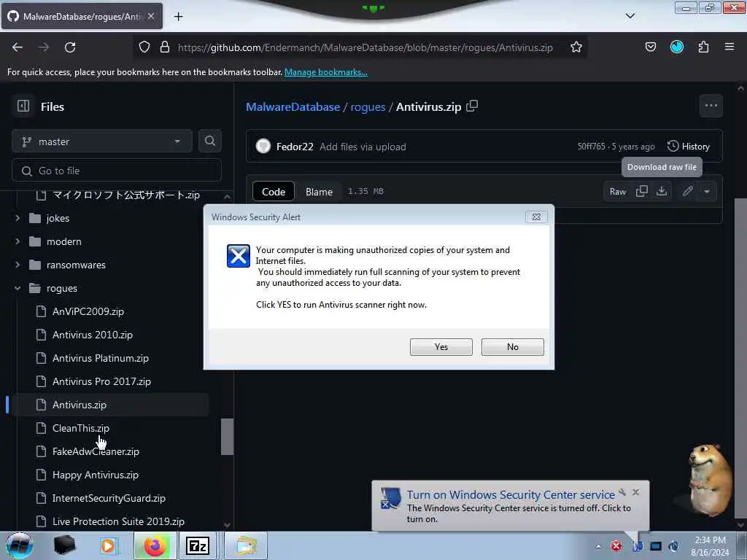747x560 pixels.
Task: Click the Security Center notification title
Action: pyautogui.click(x=511, y=495)
